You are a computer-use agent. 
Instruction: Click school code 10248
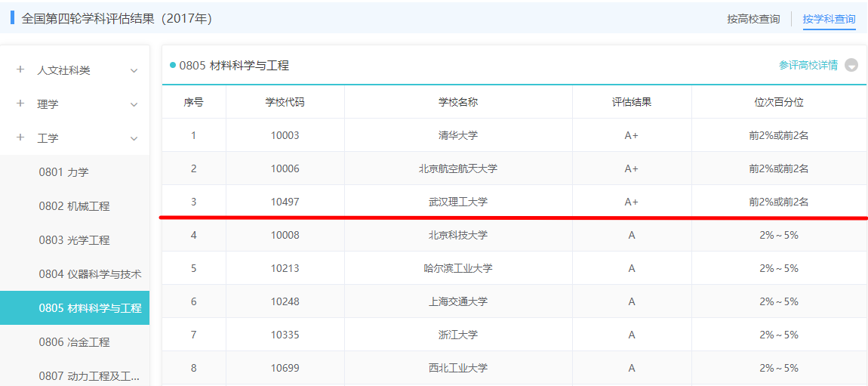coord(285,301)
